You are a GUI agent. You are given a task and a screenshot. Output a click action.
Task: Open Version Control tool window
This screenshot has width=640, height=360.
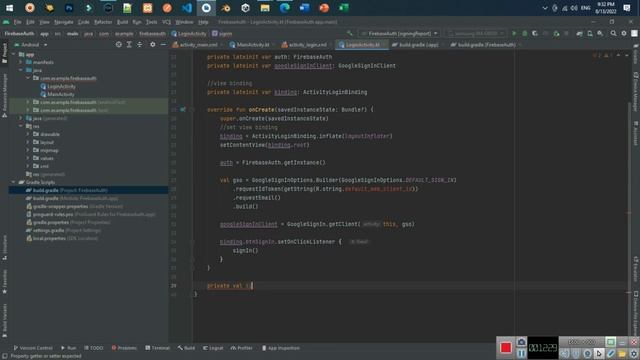33,348
